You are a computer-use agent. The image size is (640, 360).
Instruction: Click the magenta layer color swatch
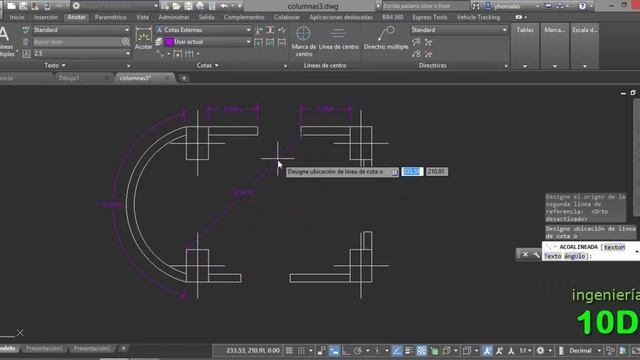[x=169, y=42]
